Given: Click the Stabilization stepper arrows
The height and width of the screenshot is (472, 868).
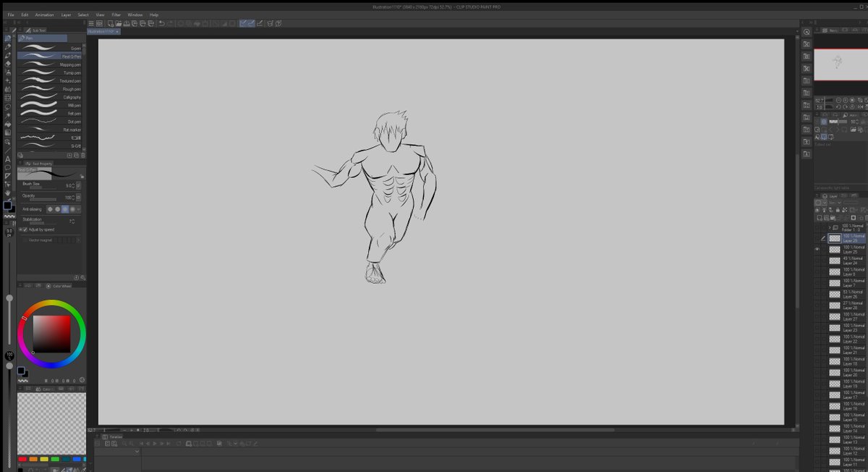Looking at the screenshot, I should (x=72, y=220).
